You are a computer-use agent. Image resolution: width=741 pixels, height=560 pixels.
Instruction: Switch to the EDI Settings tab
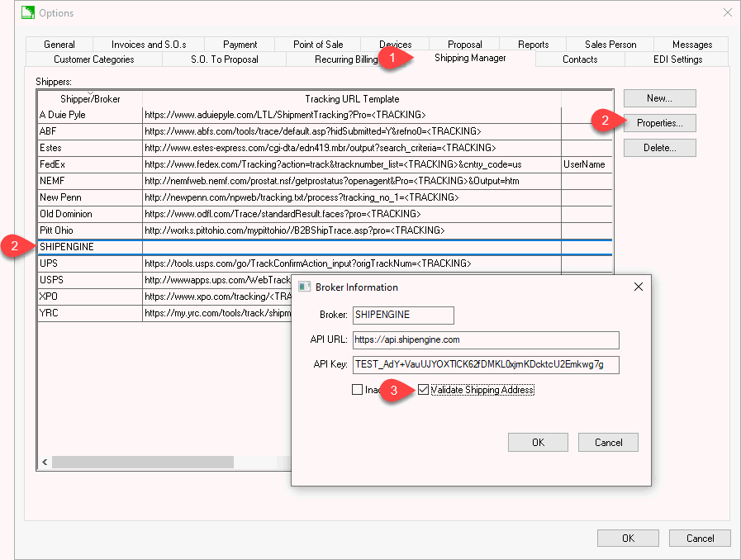(679, 59)
